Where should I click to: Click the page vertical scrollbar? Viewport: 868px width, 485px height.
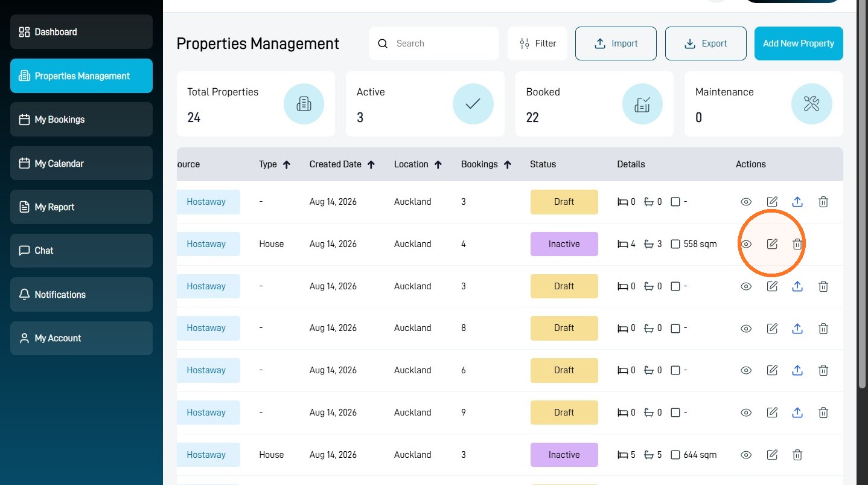(862, 193)
